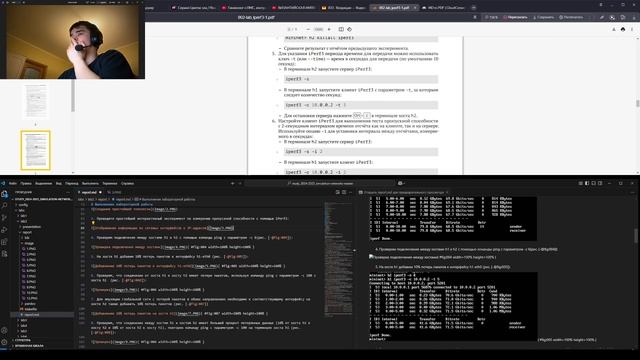Open a new browser tab with plus button

coord(473,7)
